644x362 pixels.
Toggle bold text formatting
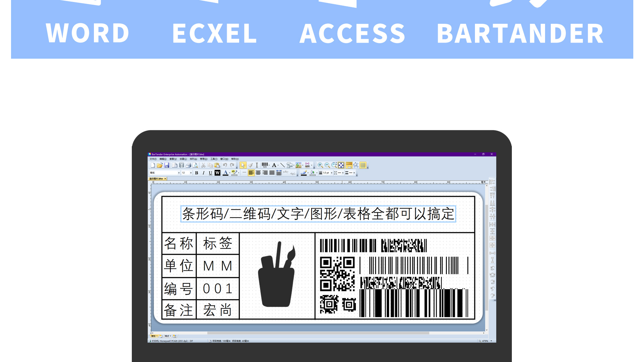(x=197, y=173)
